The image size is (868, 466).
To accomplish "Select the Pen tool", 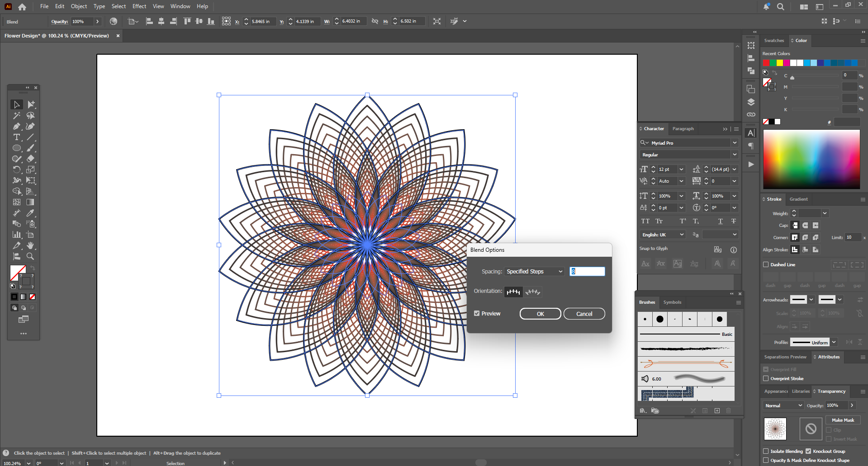I will pos(17,127).
